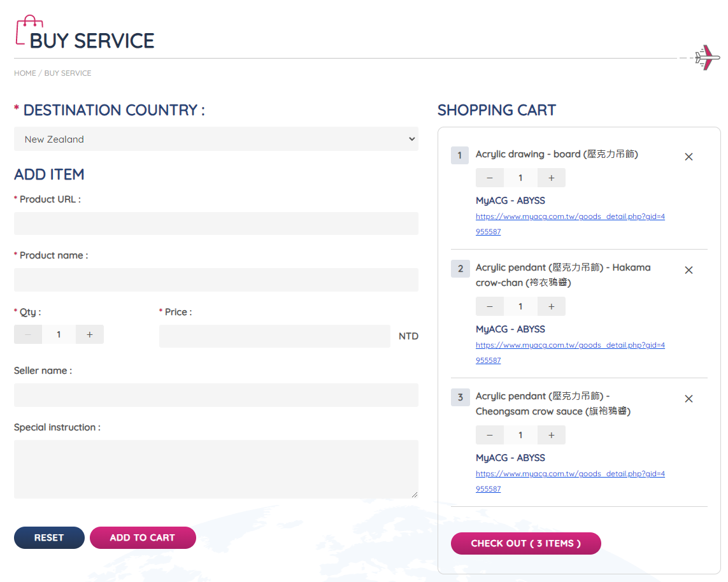Increase Qty in the Add Item form

90,334
